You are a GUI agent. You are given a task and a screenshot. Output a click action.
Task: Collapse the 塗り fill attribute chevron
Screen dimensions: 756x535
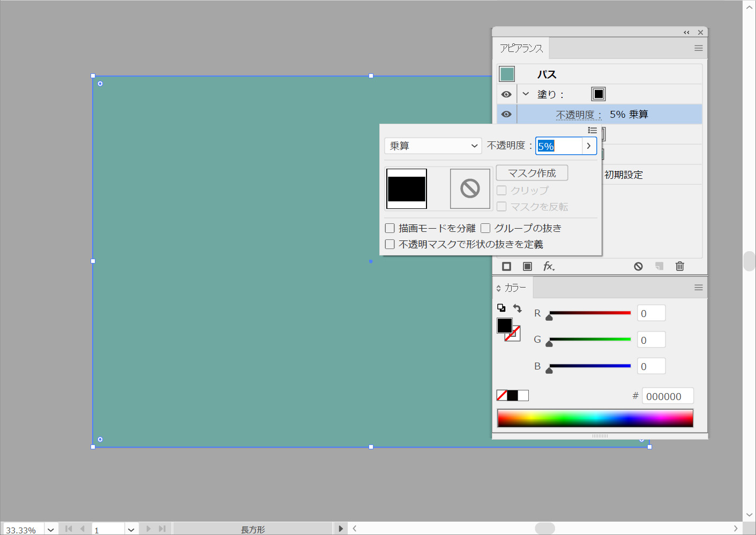click(x=526, y=94)
